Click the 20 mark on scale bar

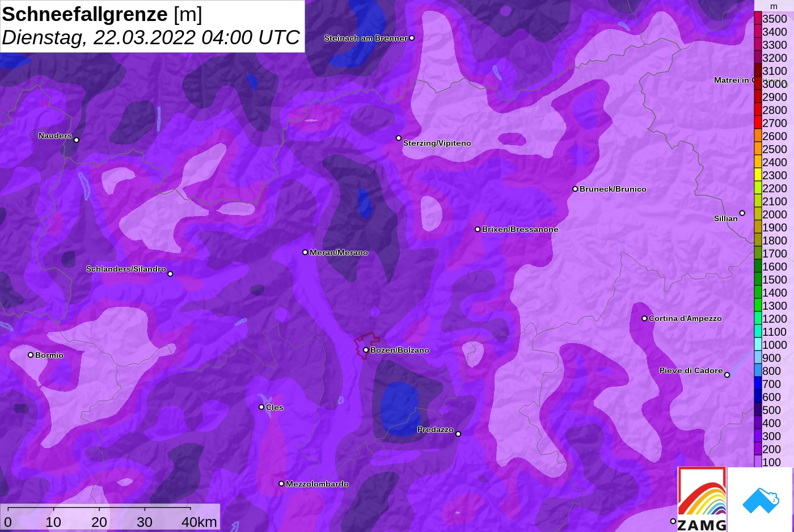point(99,522)
